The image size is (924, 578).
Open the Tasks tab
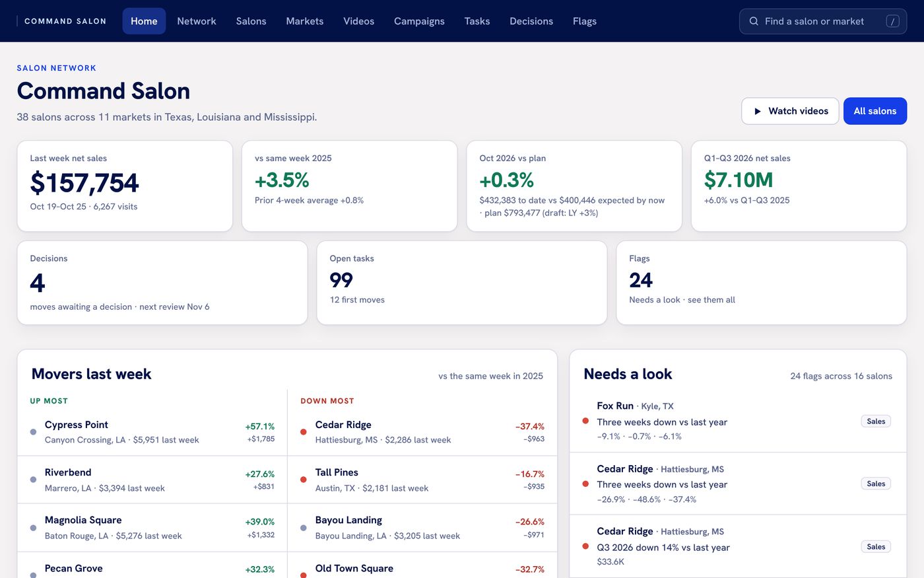tap(477, 21)
